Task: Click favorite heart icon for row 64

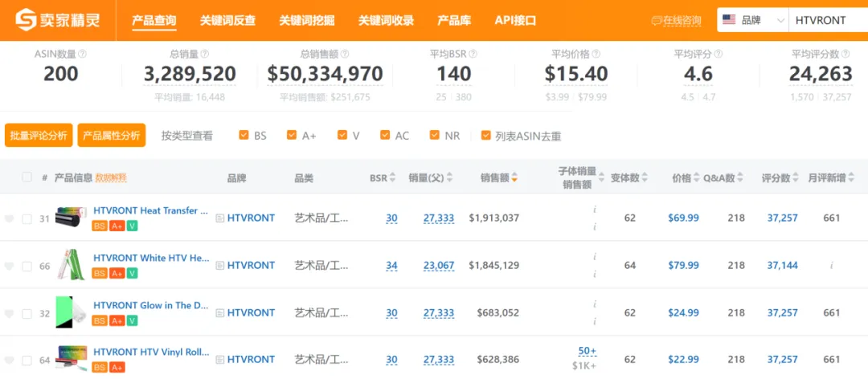Action: pos(9,361)
